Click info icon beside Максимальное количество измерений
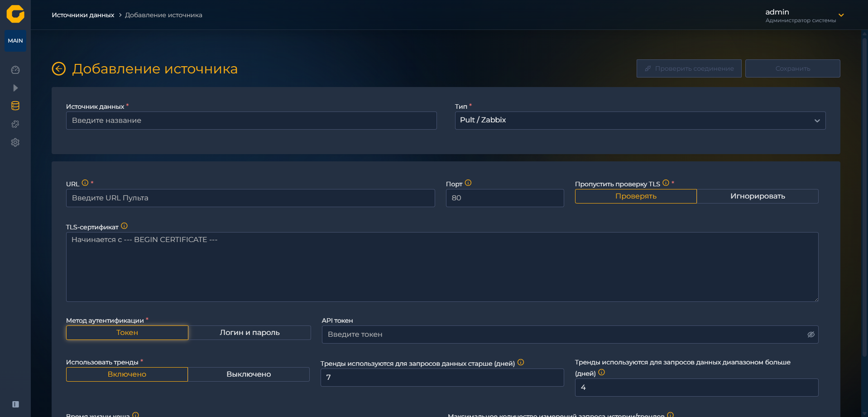 pos(671,415)
